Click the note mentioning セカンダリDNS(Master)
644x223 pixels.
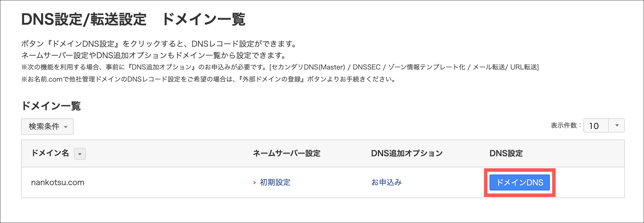click(x=280, y=67)
